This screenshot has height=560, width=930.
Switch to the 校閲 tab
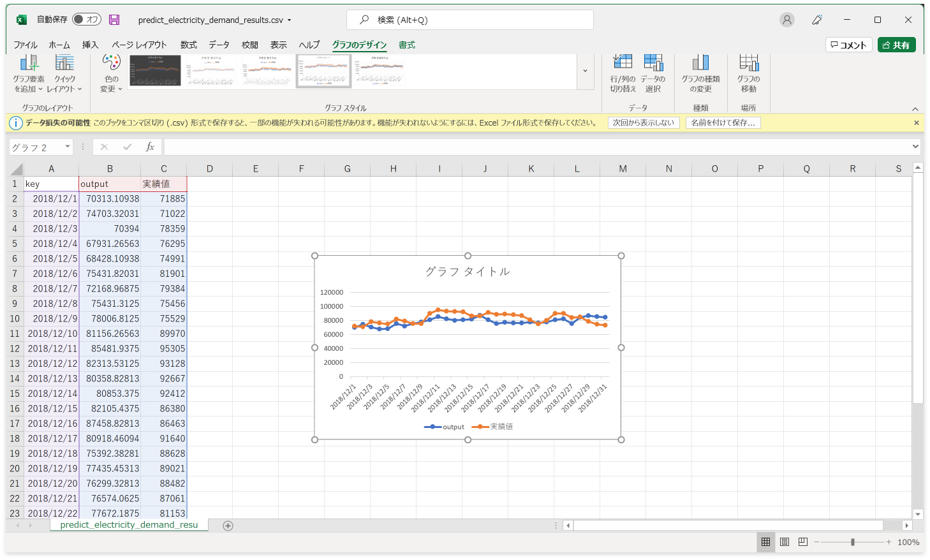pos(250,45)
